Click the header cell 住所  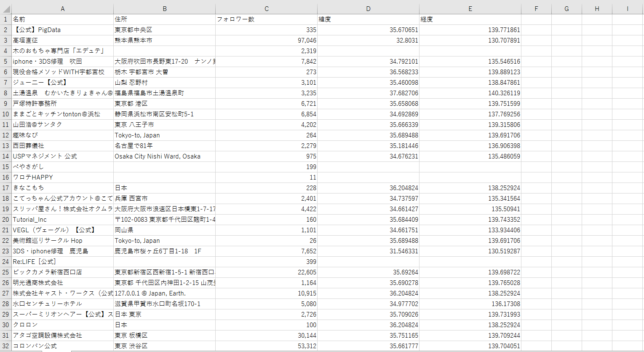tap(165, 19)
